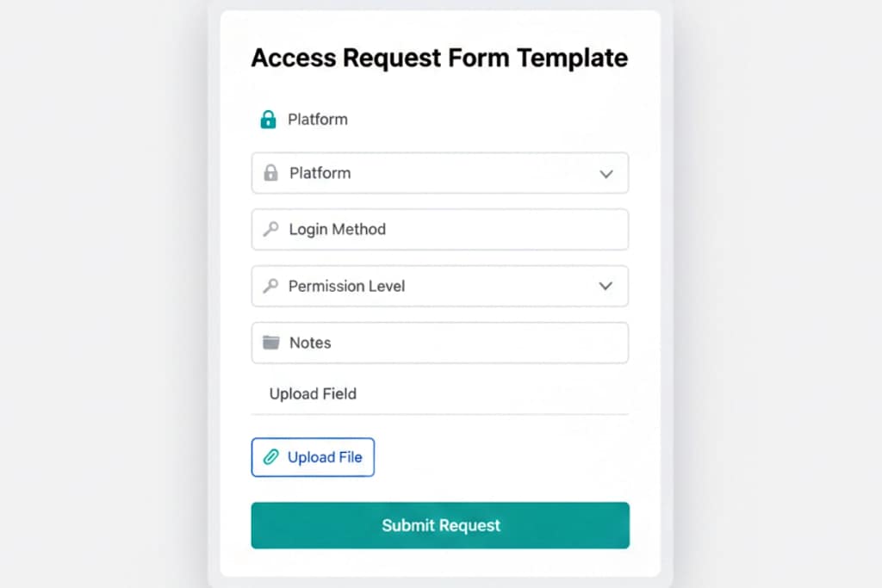The image size is (882, 588).
Task: Click the Login Method input field
Action: [439, 229]
